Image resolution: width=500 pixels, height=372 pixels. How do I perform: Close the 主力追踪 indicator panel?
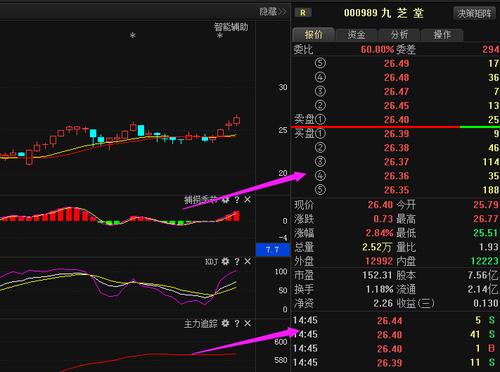coord(247,323)
